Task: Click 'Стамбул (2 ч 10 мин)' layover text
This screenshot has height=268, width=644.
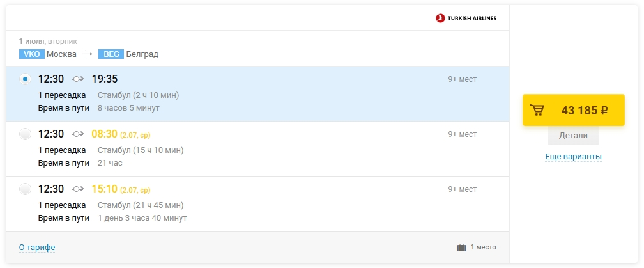Action: pos(138,95)
